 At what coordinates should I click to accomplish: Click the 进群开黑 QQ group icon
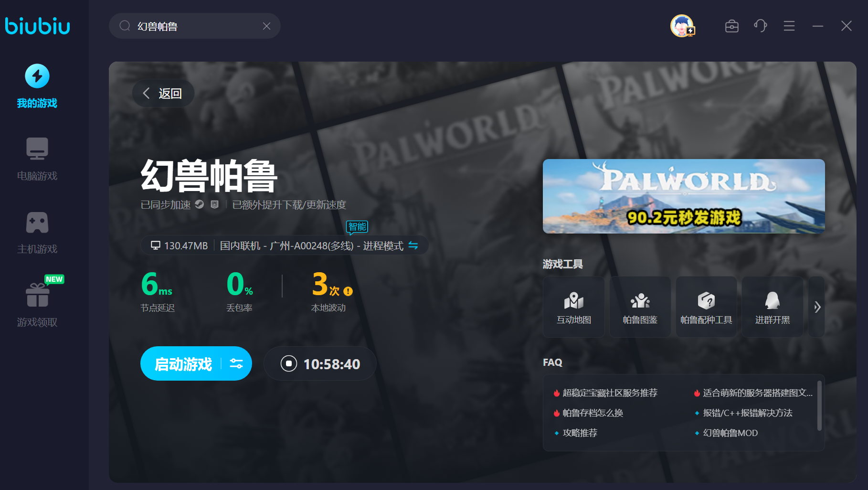[x=772, y=307]
